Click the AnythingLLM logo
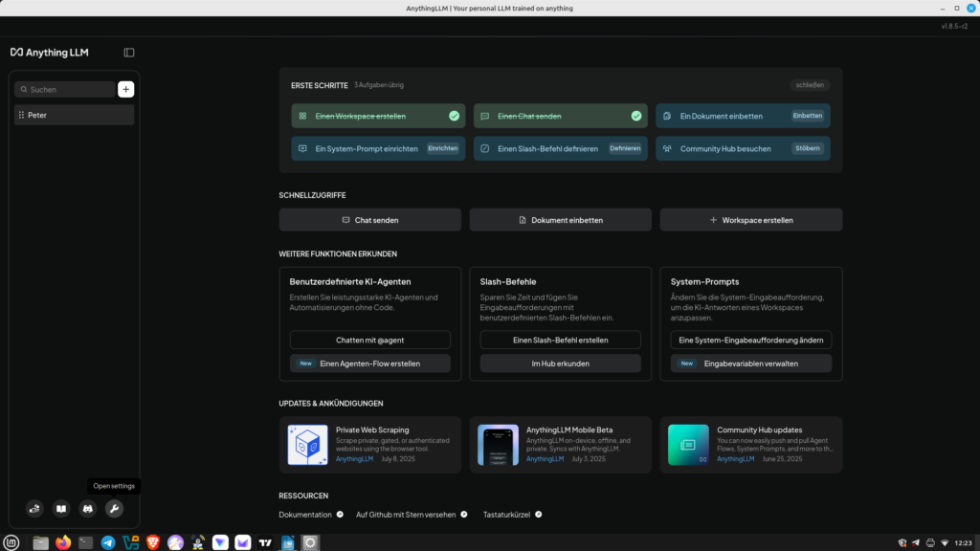Screen dimensions: 980x551 click(50, 53)
